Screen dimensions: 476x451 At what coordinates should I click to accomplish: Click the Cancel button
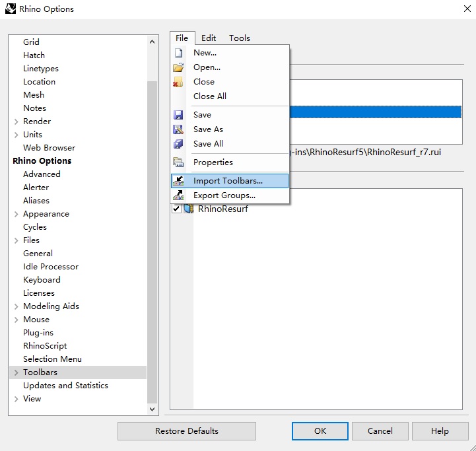pos(380,431)
